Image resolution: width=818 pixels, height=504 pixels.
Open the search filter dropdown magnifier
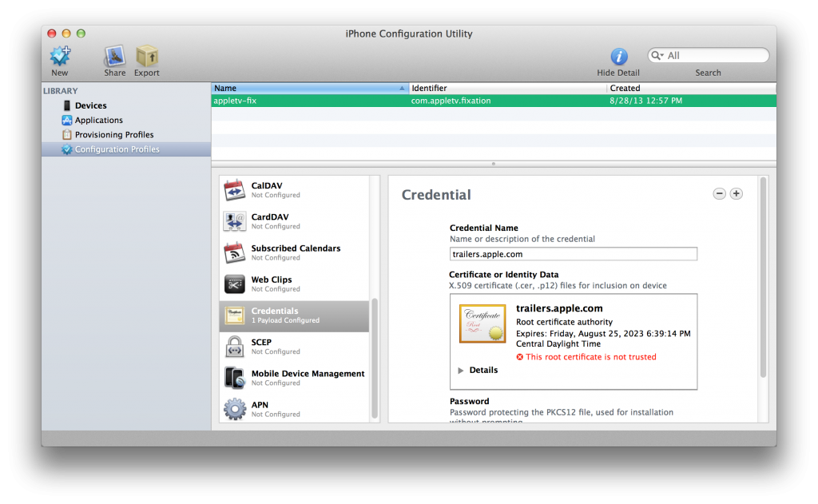[x=657, y=56]
